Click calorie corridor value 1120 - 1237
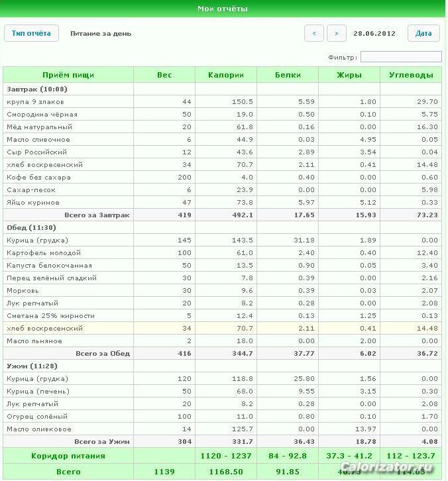 (226, 456)
